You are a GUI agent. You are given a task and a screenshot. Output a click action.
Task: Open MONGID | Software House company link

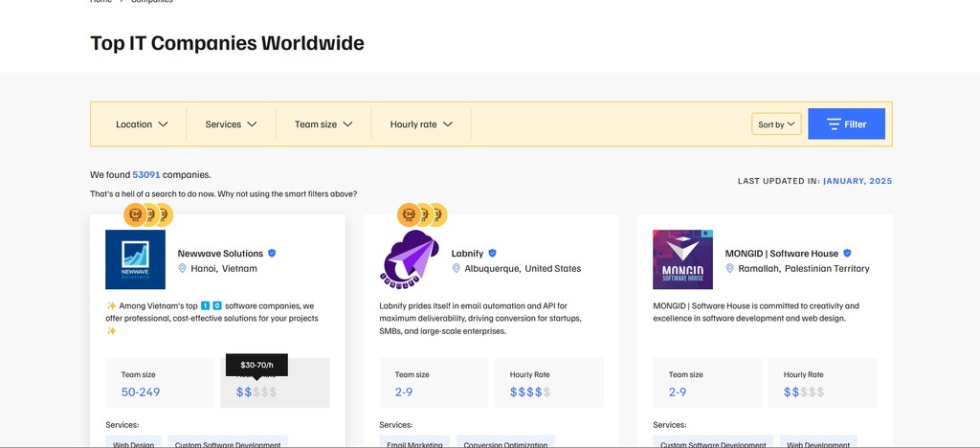point(781,253)
